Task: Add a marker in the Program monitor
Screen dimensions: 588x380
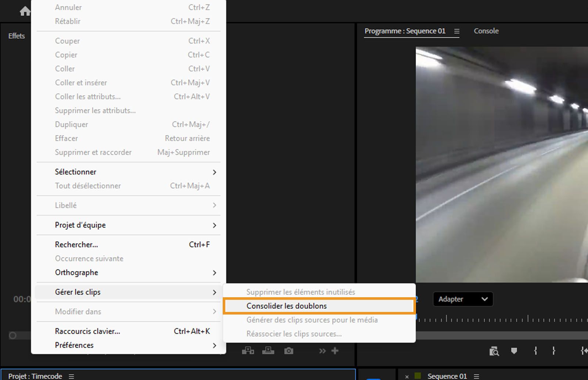Action: click(x=514, y=351)
